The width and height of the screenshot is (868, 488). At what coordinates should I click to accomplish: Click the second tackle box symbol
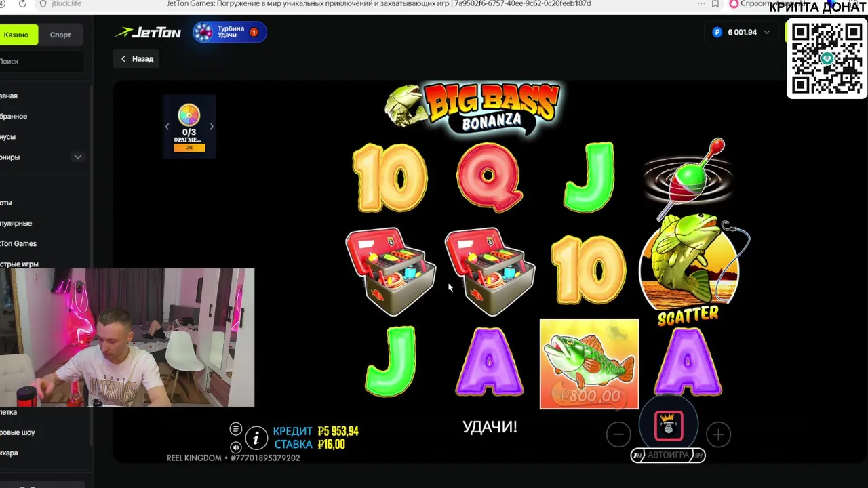click(x=490, y=271)
